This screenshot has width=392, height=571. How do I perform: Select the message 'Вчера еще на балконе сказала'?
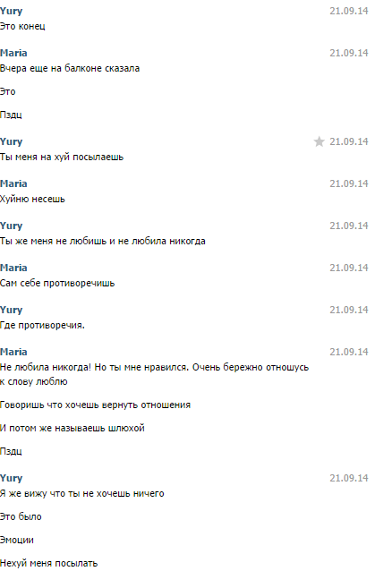coord(70,68)
